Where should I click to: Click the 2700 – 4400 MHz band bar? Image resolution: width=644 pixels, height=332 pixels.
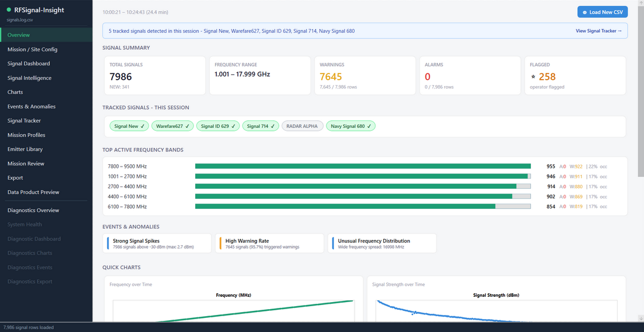click(363, 186)
